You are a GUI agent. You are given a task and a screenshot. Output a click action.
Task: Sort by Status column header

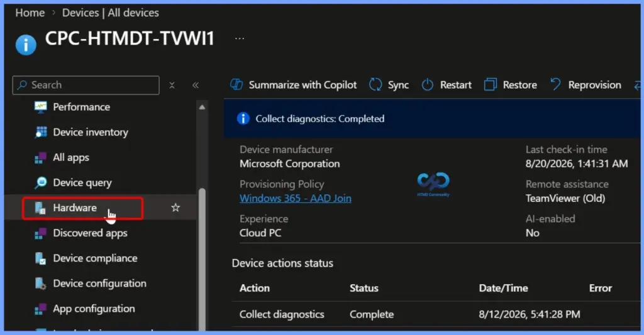364,288
